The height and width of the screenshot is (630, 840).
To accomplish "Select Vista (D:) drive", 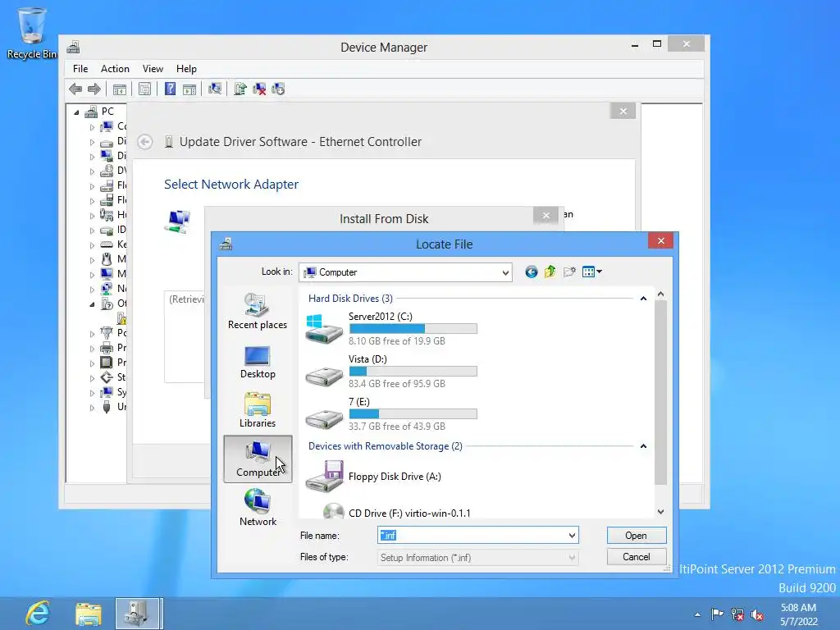I will pos(391,372).
